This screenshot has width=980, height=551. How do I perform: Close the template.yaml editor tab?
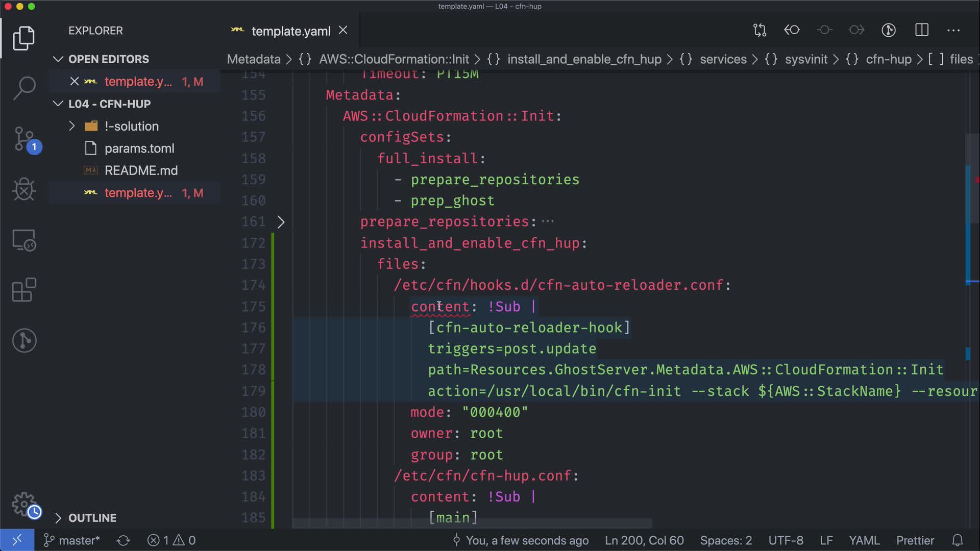coord(343,31)
